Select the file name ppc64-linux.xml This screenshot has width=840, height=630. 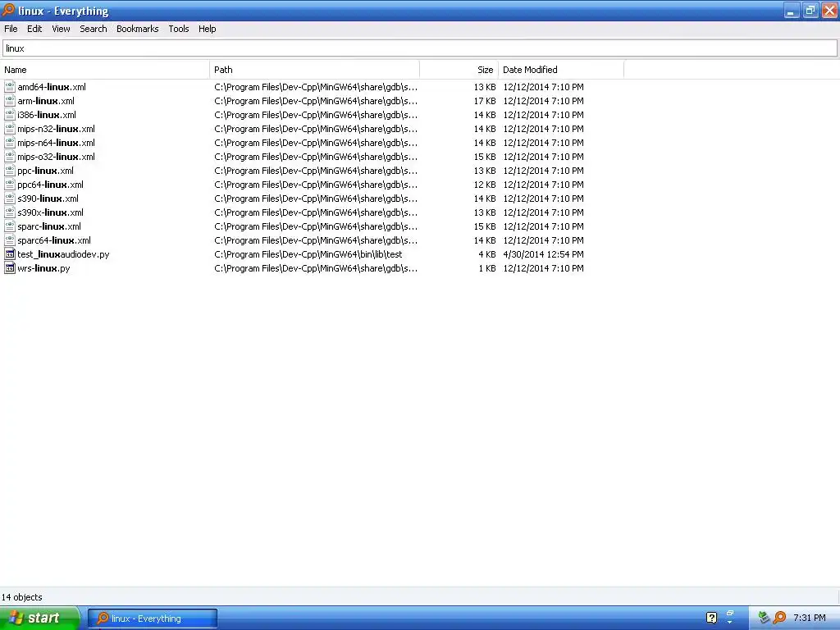click(50, 185)
